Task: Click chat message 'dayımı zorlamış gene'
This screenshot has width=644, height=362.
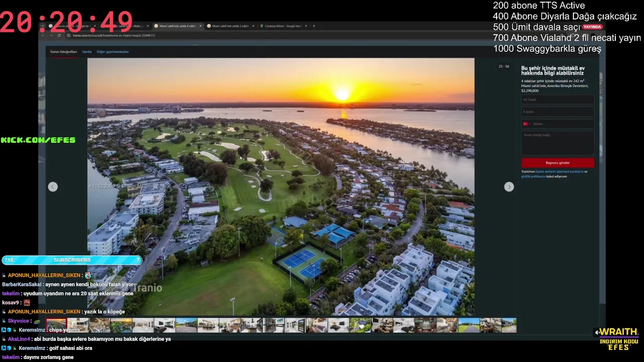Action: (x=49, y=357)
